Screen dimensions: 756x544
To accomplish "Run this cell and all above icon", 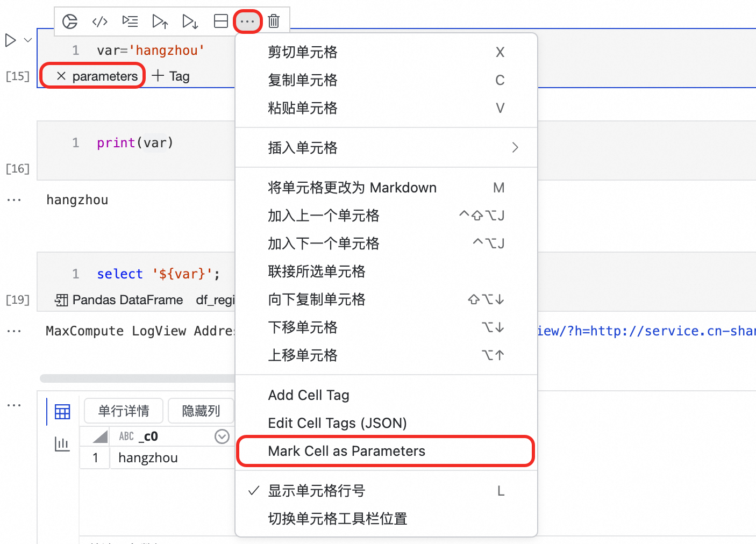I will (160, 22).
